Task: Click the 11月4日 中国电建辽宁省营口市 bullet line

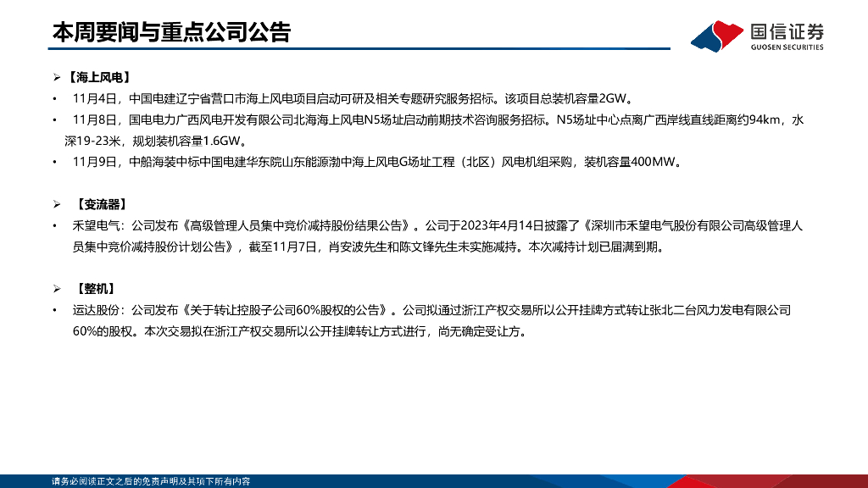Action: (353, 99)
